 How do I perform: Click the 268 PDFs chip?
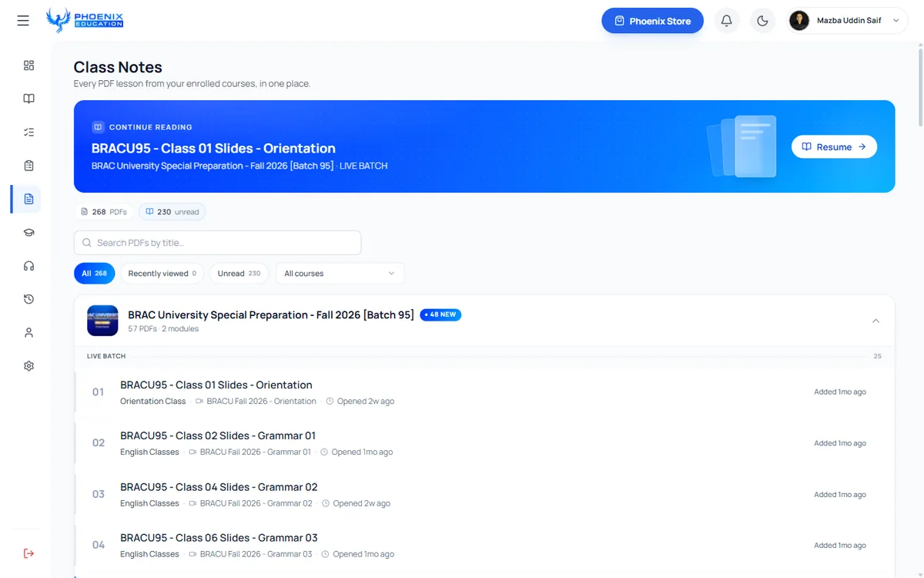(x=103, y=212)
